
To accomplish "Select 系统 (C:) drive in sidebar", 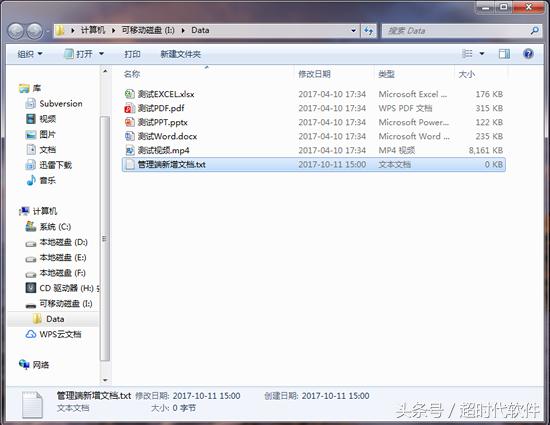I will (x=48, y=227).
